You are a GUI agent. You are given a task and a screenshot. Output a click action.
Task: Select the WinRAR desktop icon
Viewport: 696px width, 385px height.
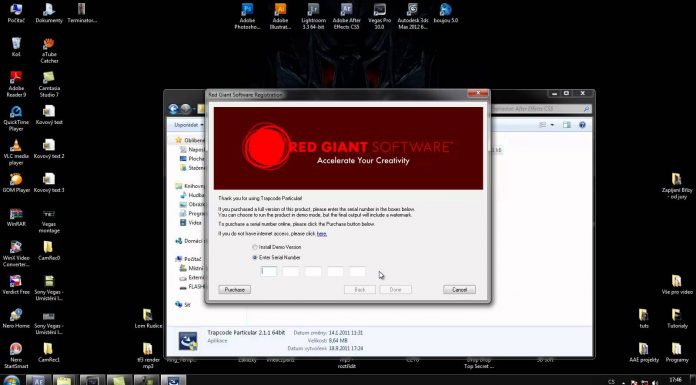point(16,217)
